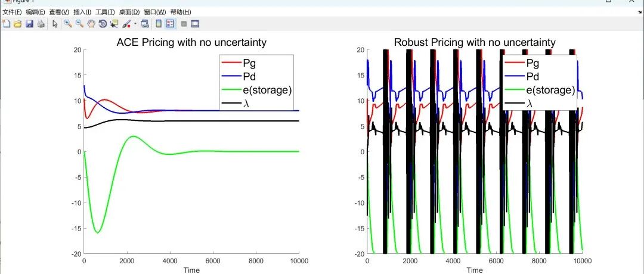Click the New Figure toolbar icon
The width and height of the screenshot is (644, 274).
[x=6, y=24]
